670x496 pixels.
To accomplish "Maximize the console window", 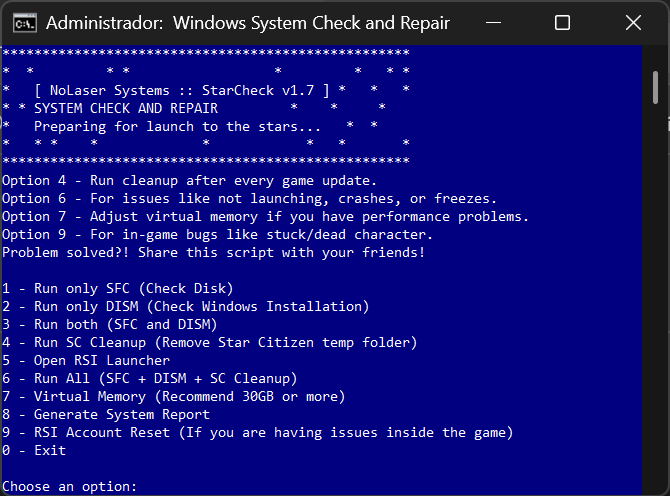I will [x=562, y=23].
